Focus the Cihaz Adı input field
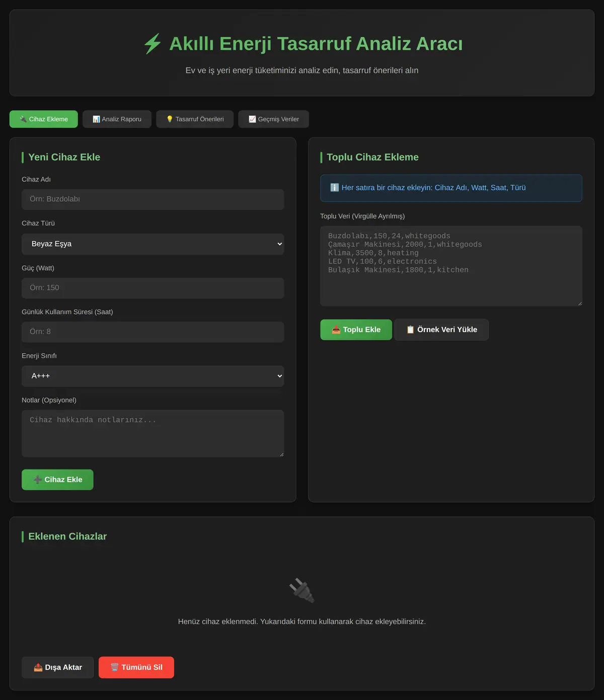Image resolution: width=604 pixels, height=700 pixels. (x=153, y=199)
